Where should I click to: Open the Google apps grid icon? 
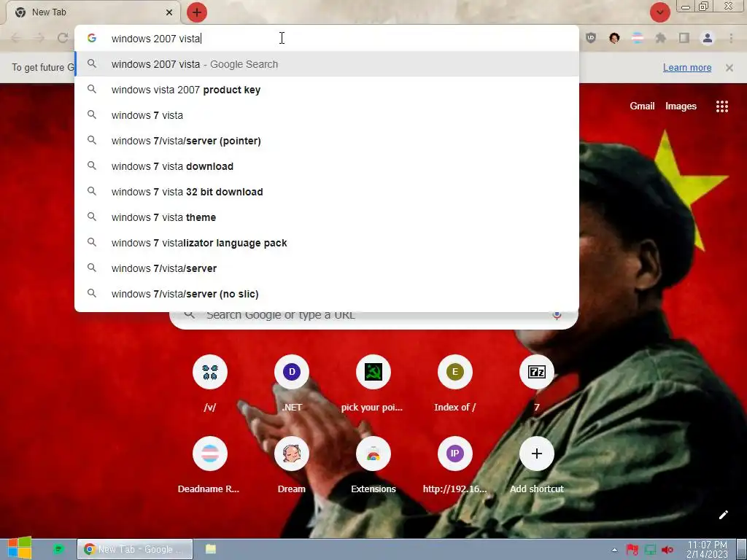tap(721, 106)
